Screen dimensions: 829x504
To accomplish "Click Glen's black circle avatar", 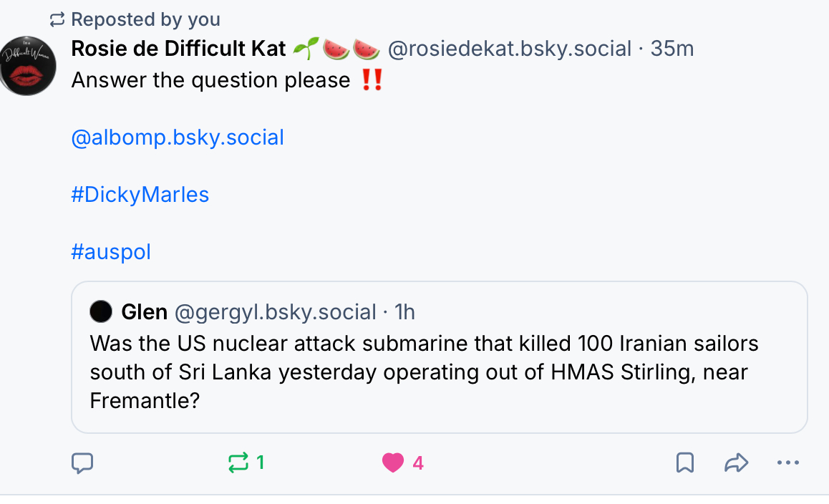I will click(101, 312).
